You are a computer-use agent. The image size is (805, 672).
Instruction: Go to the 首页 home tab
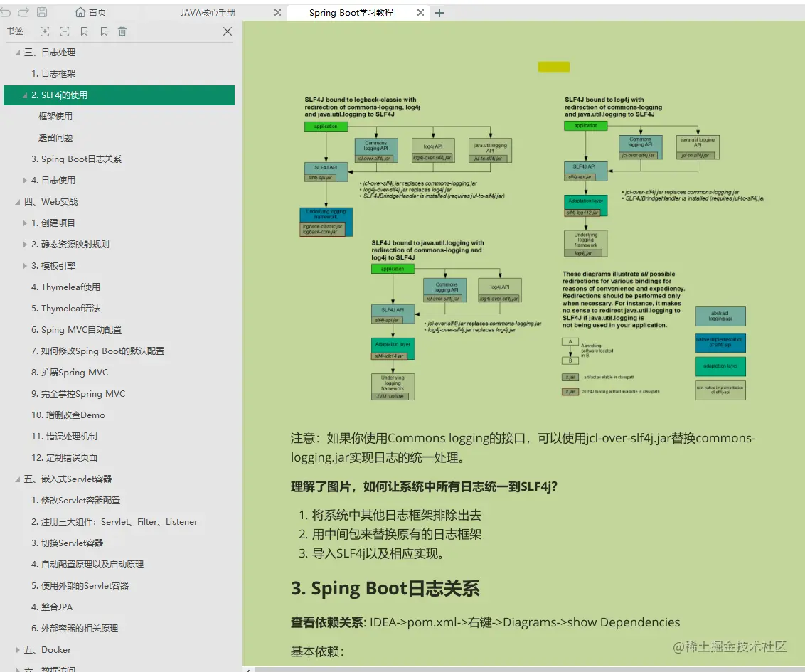pyautogui.click(x=90, y=12)
